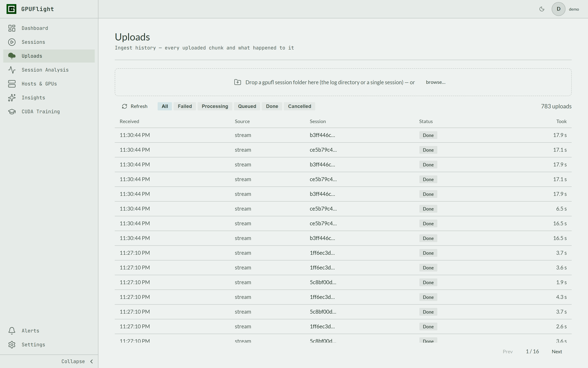The width and height of the screenshot is (588, 368).
Task: Click the GPUFlight brand name text
Action: point(37,9)
